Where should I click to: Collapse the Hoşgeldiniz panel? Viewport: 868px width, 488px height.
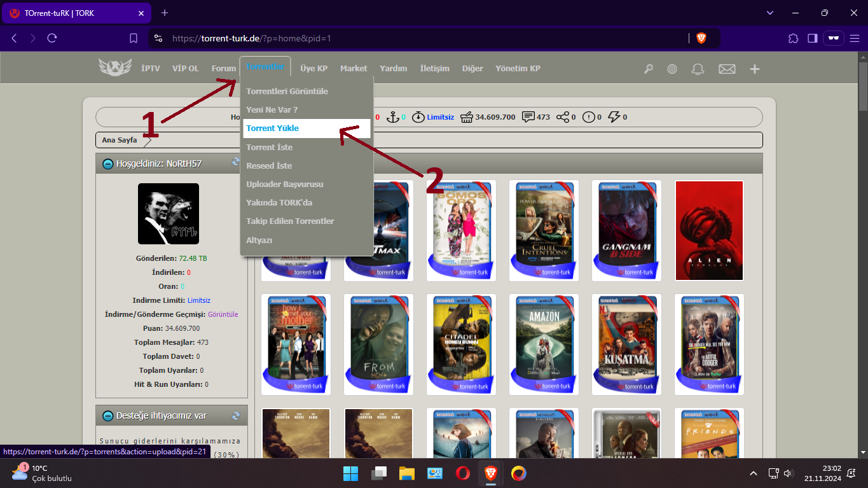click(x=108, y=164)
